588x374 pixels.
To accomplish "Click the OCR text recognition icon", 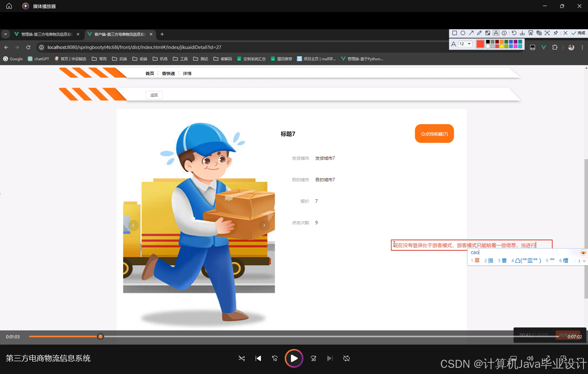I will 547,33.
